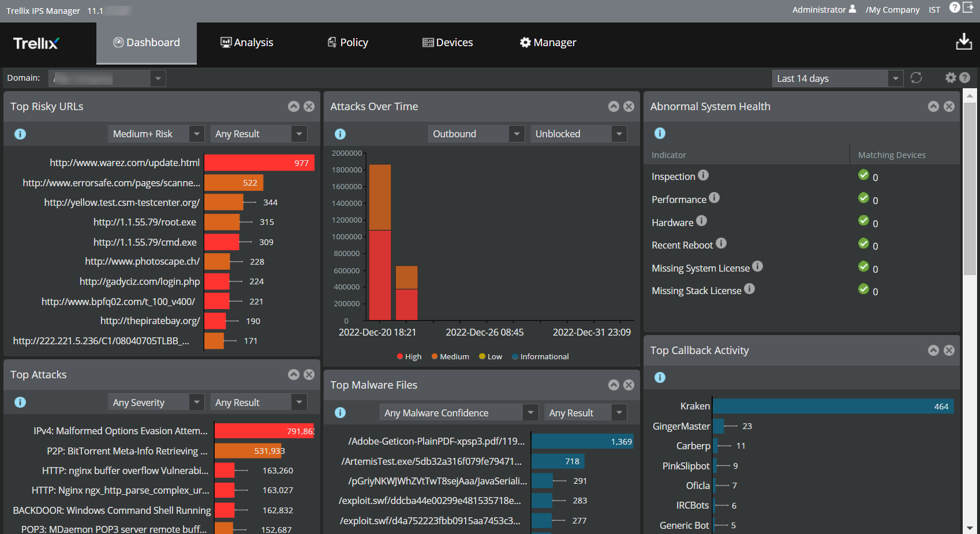Image resolution: width=980 pixels, height=534 pixels.
Task: Click info icon next to Missing Stack License
Action: [749, 289]
